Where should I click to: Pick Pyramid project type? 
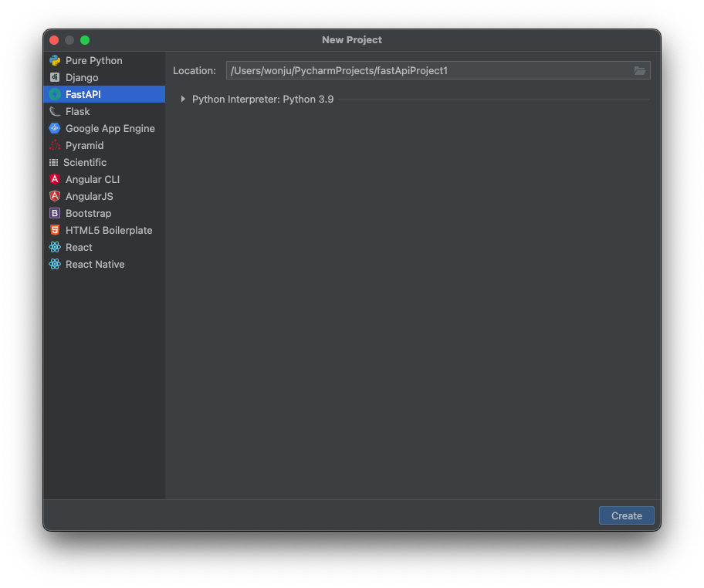click(x=104, y=145)
